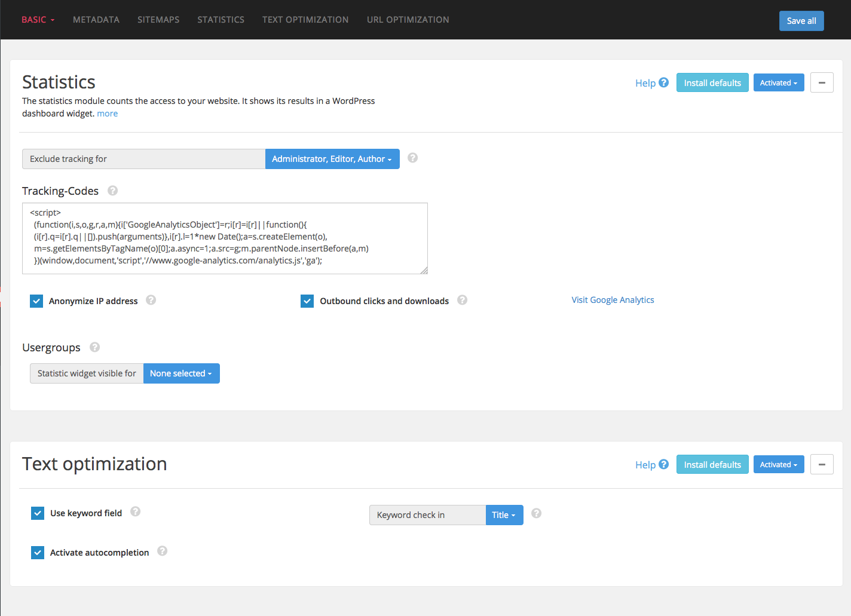This screenshot has width=851, height=616.
Task: Disable Activate autocompletion checkbox
Action: point(38,553)
